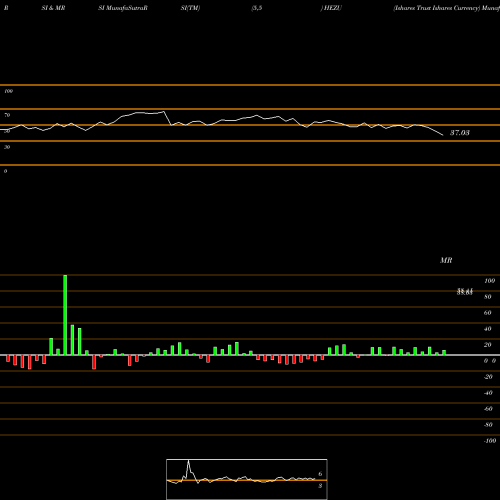Image resolution: width=500 pixels, height=500 pixels.
Task: Click the MR axis label 40
Action: click(x=488, y=329)
